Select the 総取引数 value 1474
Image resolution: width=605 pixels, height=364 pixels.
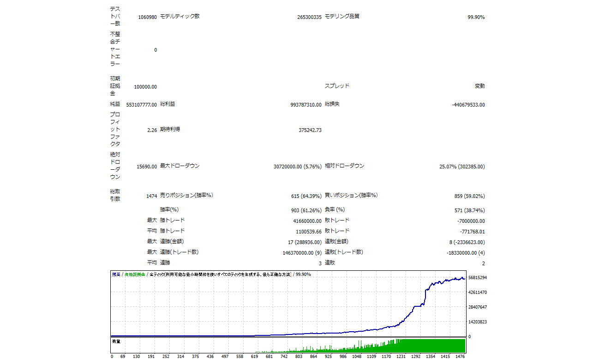(151, 196)
